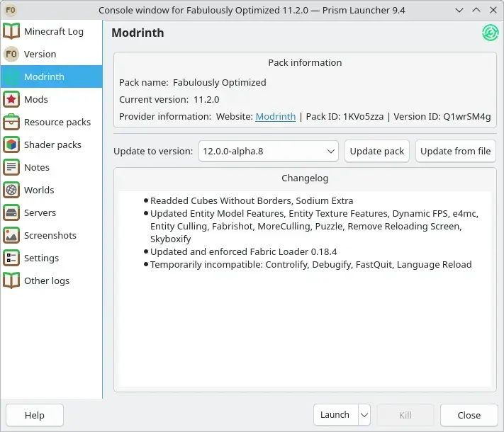
Task: Click the Close button at bottom
Action: tap(469, 415)
